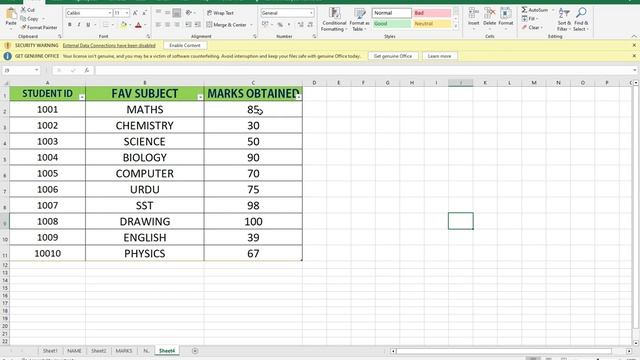Switch to NAME sheet tab
Image resolution: width=640 pixels, height=360 pixels.
(x=74, y=351)
